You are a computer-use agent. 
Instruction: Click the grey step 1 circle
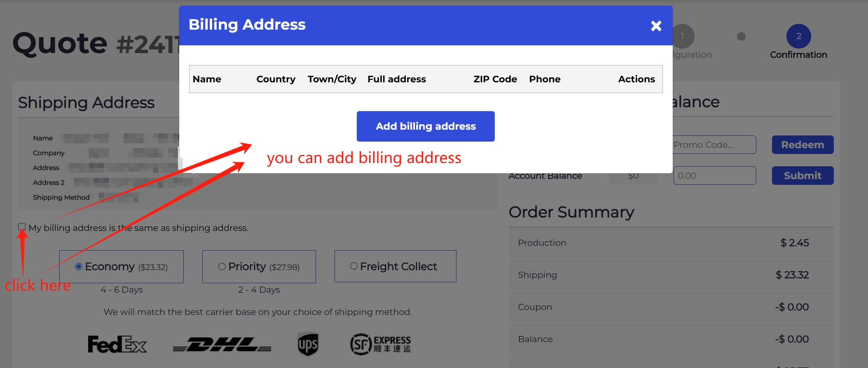click(683, 36)
